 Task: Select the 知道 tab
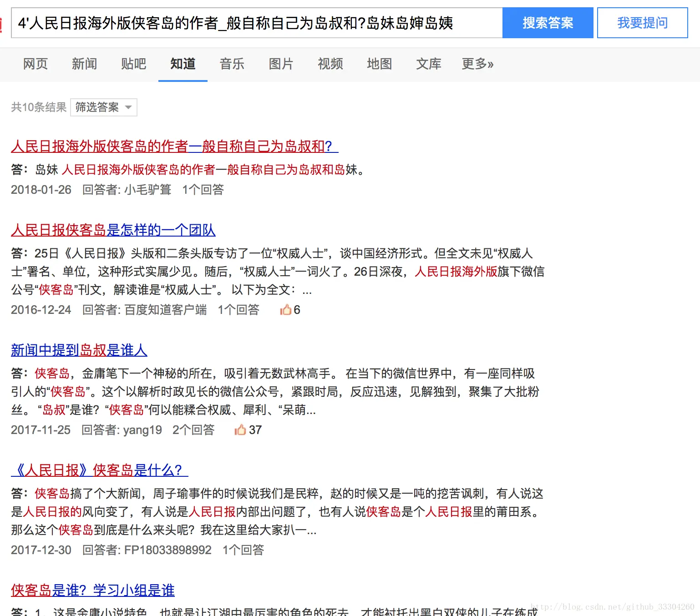click(183, 64)
